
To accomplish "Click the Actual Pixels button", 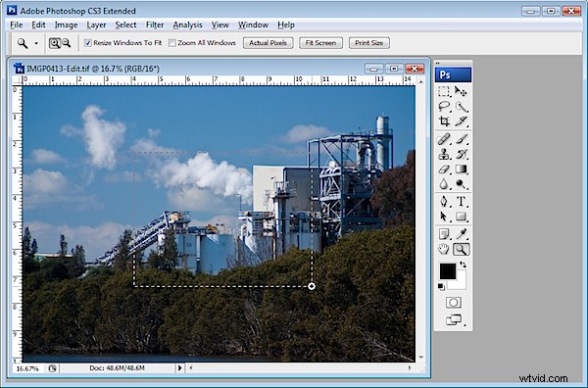I will (269, 43).
